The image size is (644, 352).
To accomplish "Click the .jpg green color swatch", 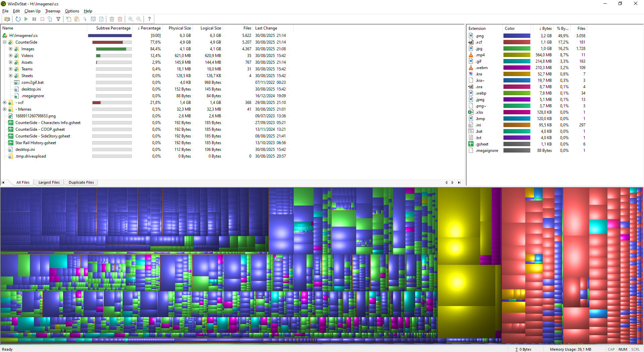I will tap(517, 49).
